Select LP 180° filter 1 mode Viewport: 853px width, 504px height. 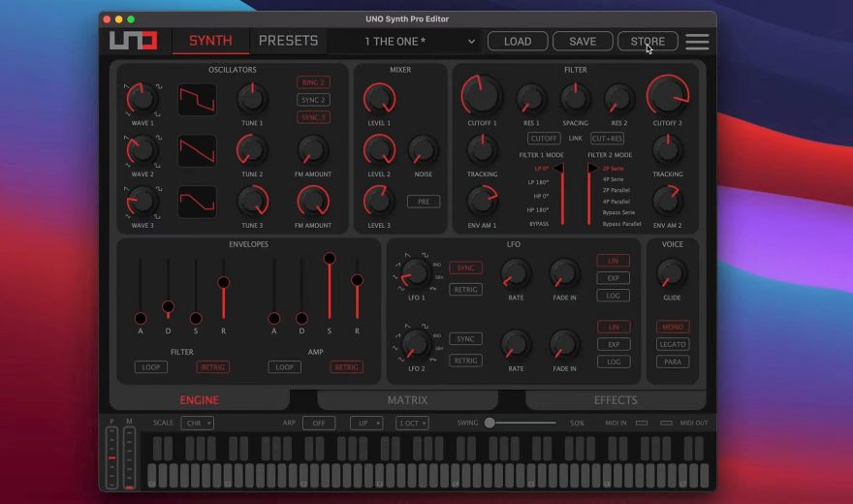[x=538, y=182]
